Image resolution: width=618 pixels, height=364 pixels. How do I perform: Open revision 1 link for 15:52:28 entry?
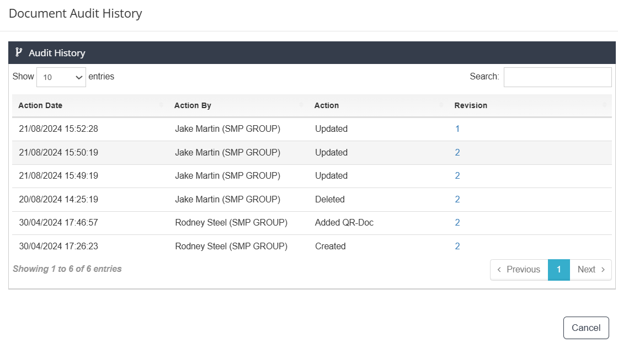coord(457,129)
